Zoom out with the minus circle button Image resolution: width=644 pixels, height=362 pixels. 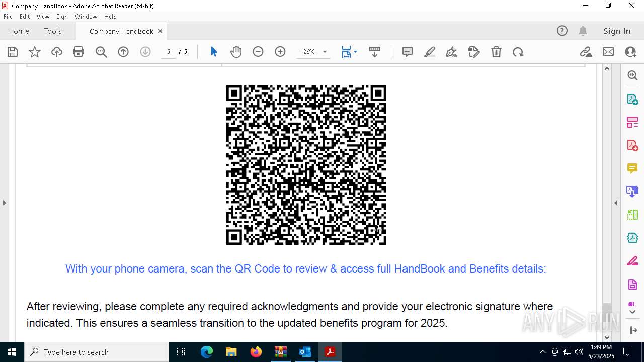[258, 52]
